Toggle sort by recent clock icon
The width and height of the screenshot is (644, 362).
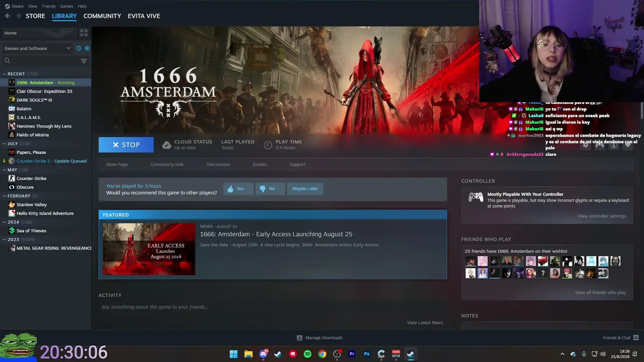(x=78, y=48)
